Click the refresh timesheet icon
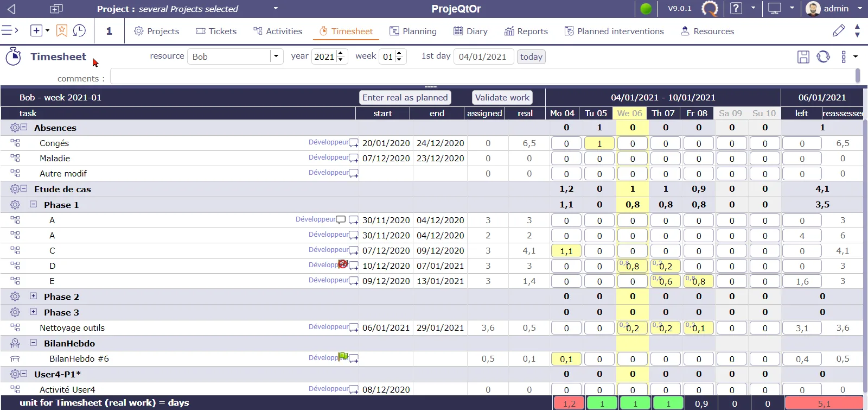The width and height of the screenshot is (868, 410). click(x=823, y=56)
